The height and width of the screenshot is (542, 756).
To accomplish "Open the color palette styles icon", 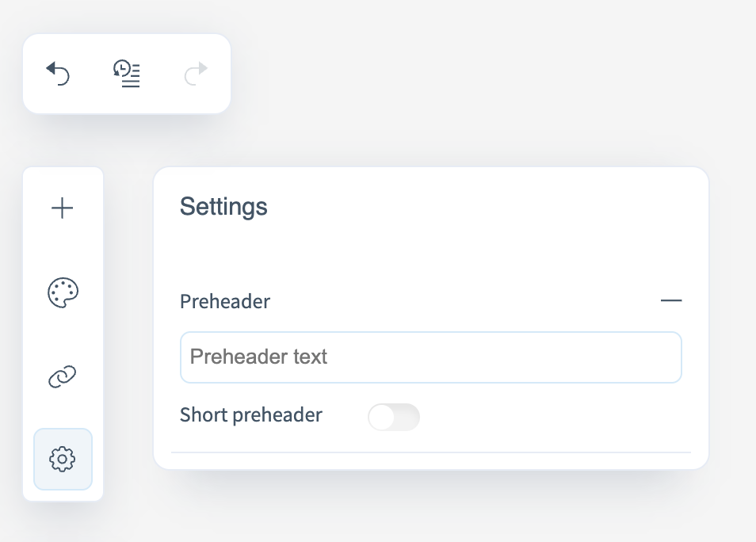I will tap(63, 292).
